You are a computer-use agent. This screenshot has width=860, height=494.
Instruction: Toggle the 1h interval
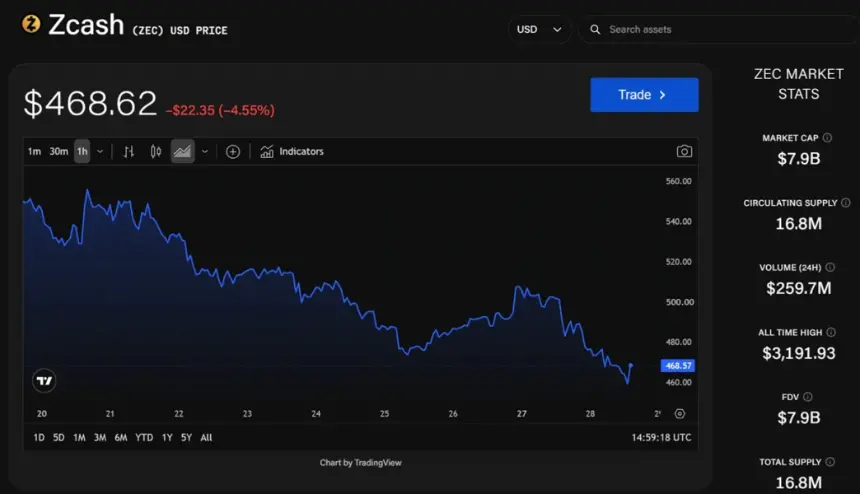(82, 151)
